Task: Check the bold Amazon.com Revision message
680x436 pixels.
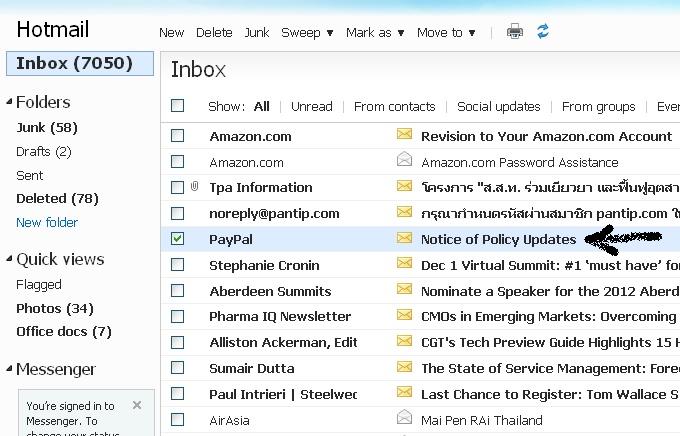Action: 177,136
